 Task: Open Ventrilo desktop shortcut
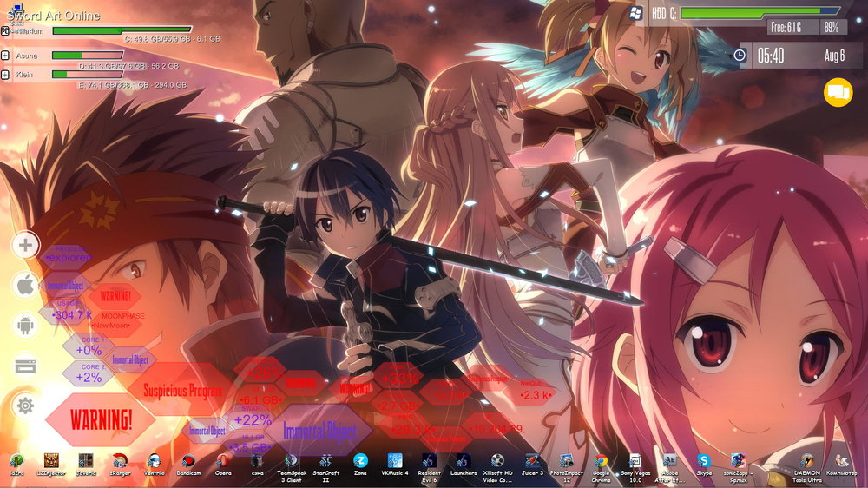point(154,461)
